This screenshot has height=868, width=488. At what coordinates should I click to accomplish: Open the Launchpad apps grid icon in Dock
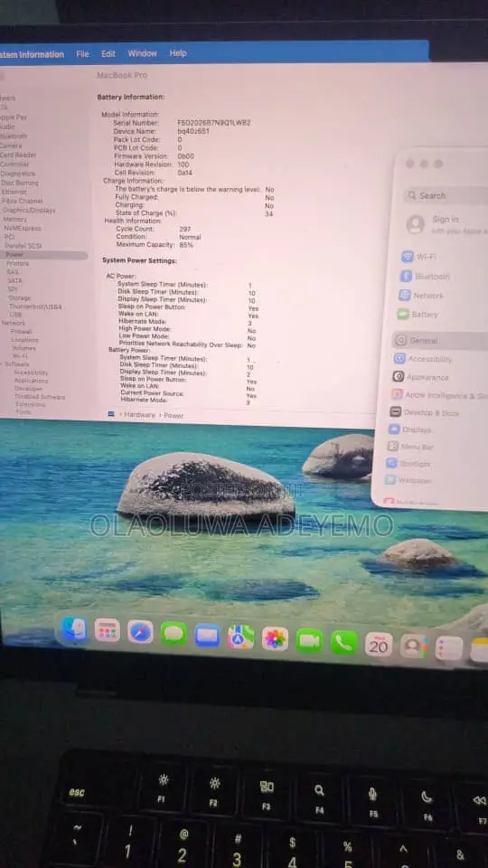point(108,630)
